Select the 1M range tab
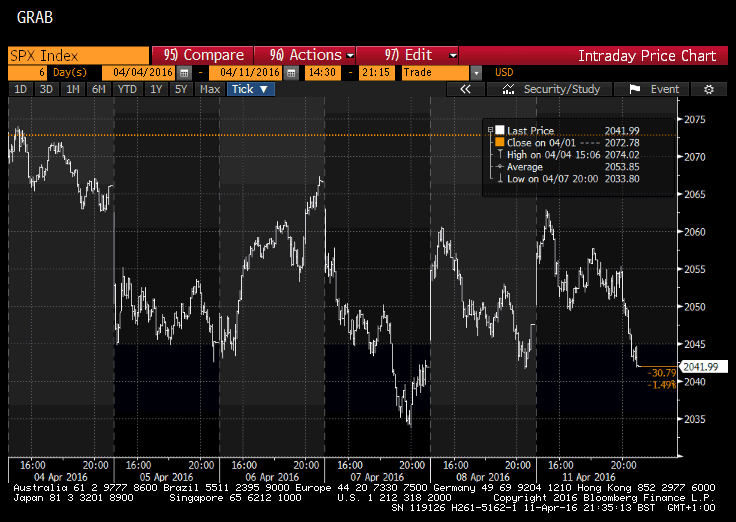The image size is (736, 522). [x=72, y=89]
